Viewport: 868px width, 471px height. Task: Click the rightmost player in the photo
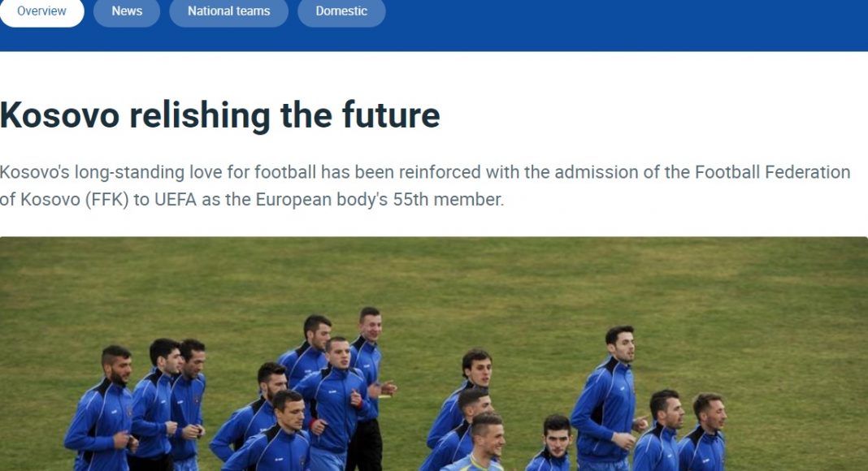click(705, 434)
